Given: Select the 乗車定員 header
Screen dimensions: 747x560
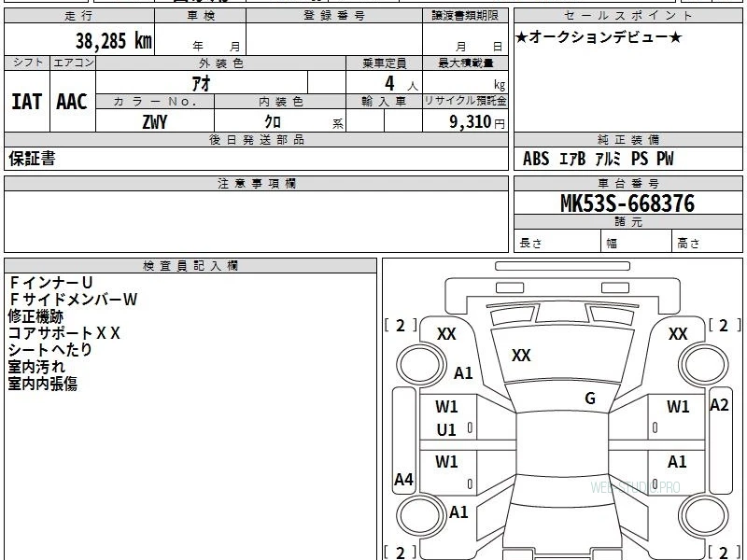Looking at the screenshot, I should coord(384,63).
